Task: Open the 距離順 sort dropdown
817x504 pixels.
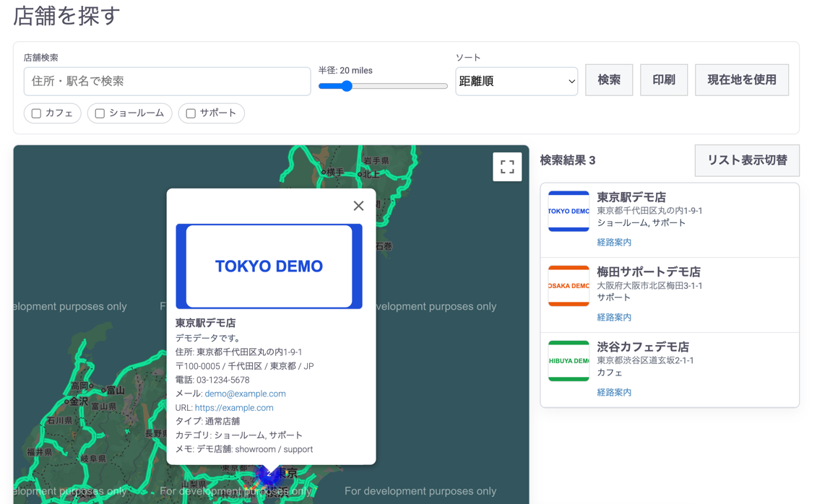Action: tap(516, 81)
